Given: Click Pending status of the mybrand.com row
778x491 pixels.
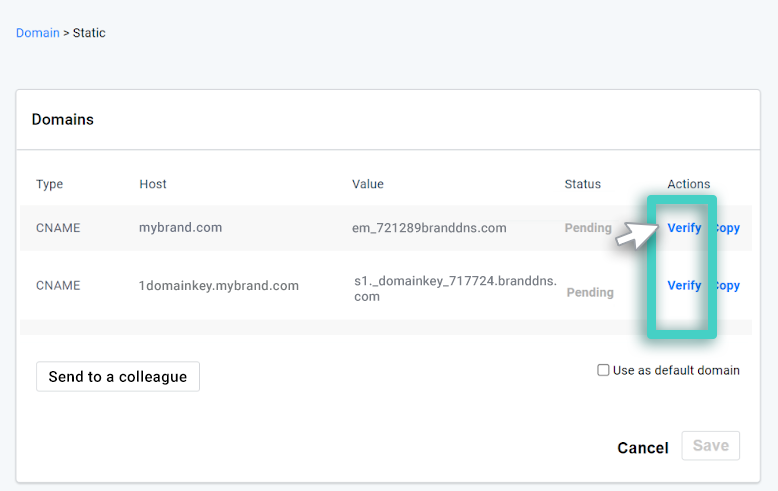Looking at the screenshot, I should 588,228.
